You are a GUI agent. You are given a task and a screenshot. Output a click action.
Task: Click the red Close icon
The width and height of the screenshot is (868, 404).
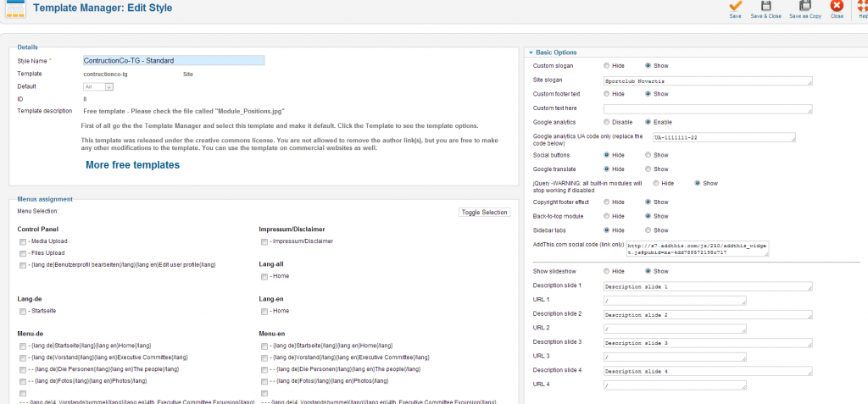click(x=837, y=8)
